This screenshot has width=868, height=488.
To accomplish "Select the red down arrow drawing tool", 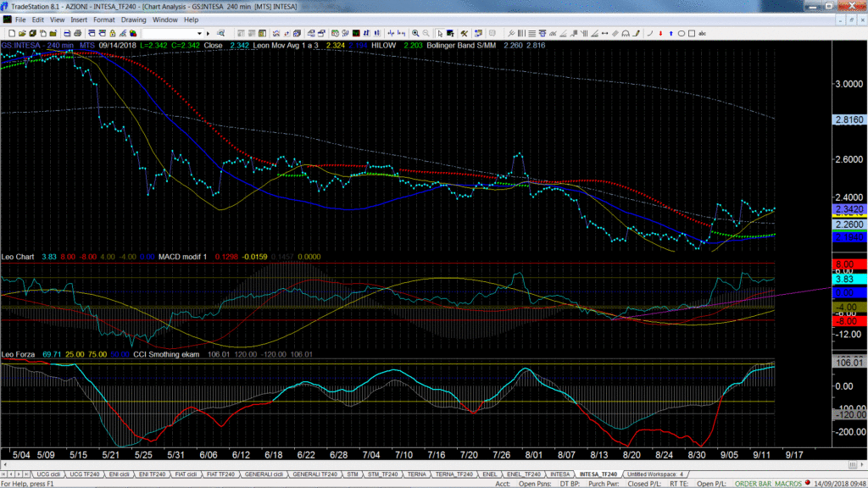I will 660,34.
